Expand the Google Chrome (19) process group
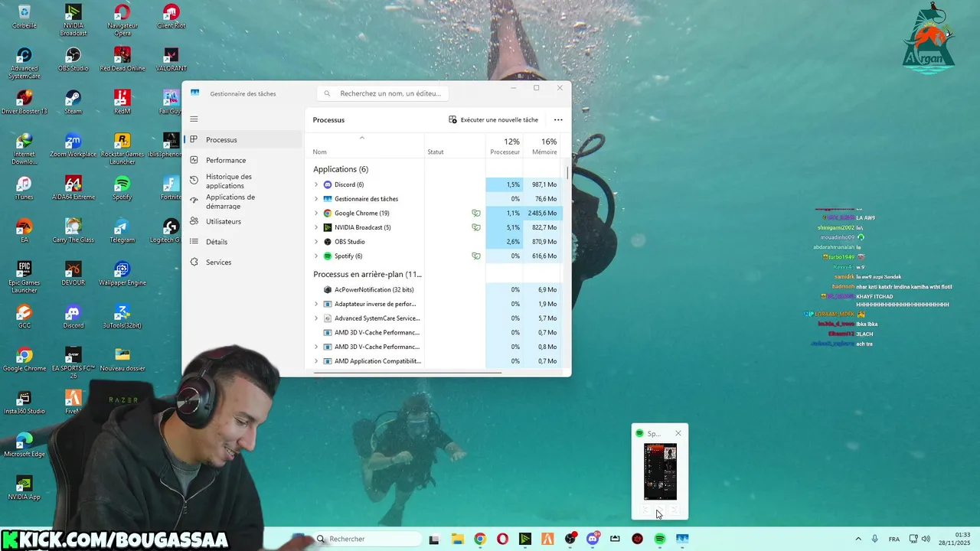The image size is (980, 551). pos(316,214)
